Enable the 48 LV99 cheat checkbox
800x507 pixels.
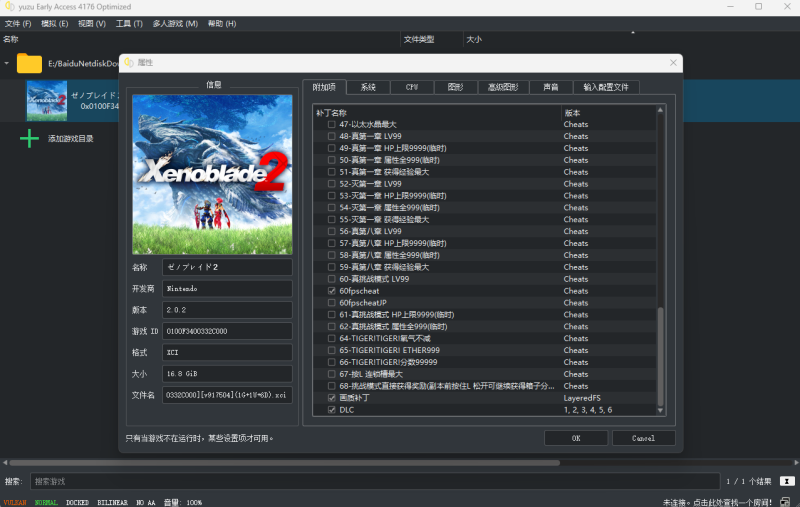tap(332, 136)
